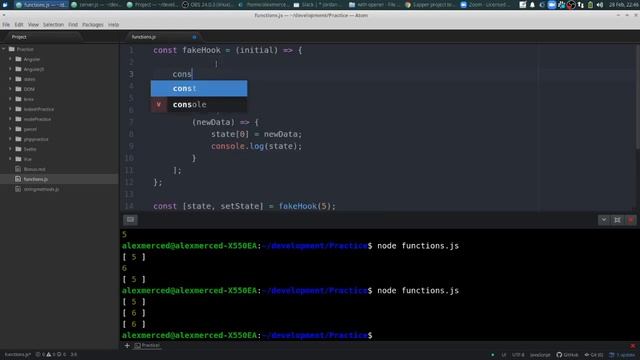Click the terminal keyboard icon button
This screenshot has width=640, height=360.
(131, 220)
